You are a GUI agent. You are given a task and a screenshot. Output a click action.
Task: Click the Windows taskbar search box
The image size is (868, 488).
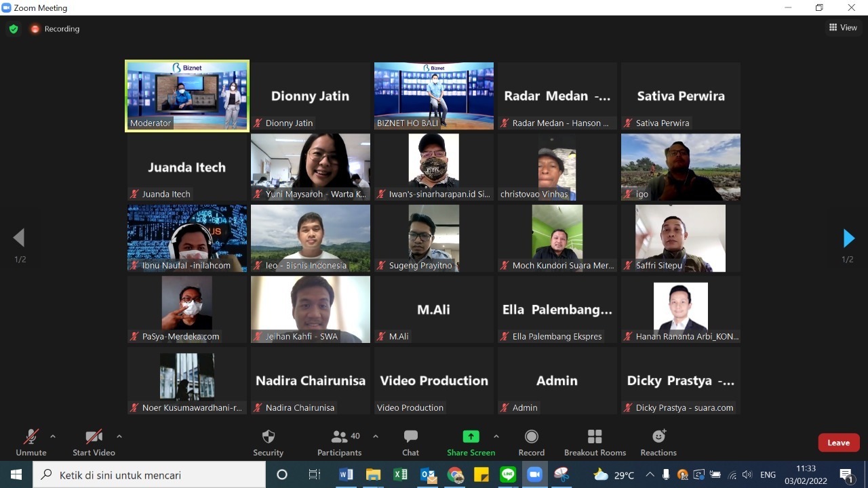[149, 475]
